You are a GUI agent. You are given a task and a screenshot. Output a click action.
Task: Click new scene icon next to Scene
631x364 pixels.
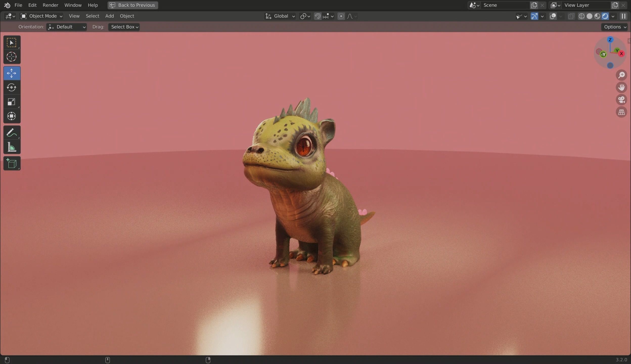point(534,5)
